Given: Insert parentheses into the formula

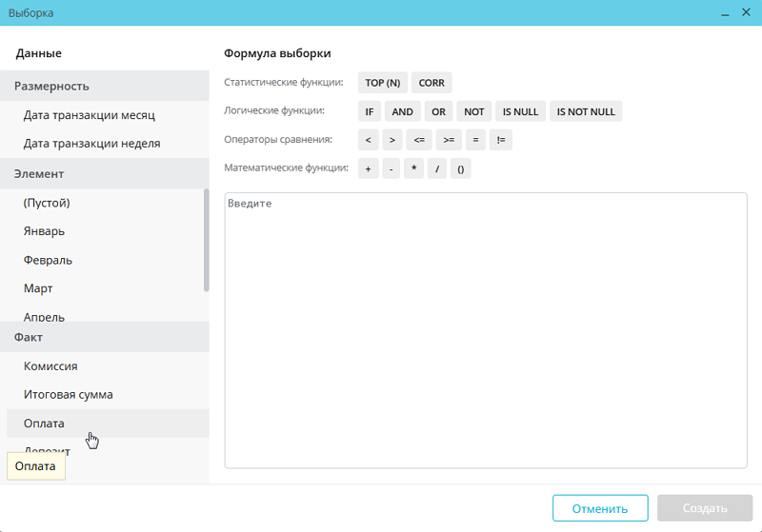Looking at the screenshot, I should 461,168.
